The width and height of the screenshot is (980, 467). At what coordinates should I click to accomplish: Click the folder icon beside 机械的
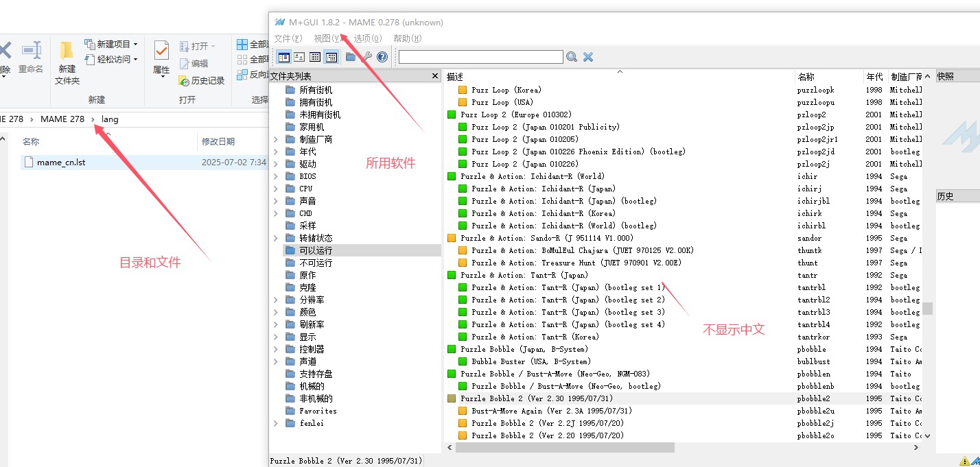[290, 386]
